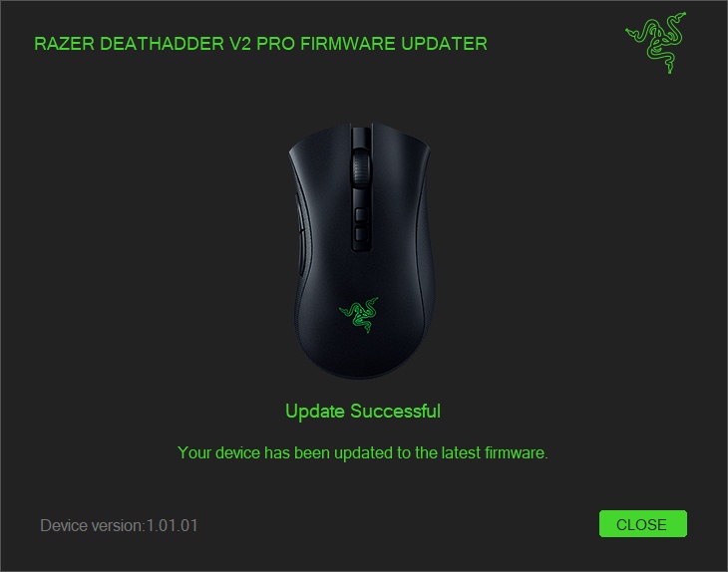Click the right mouse button in the image
728x572 pixels.
(x=400, y=169)
